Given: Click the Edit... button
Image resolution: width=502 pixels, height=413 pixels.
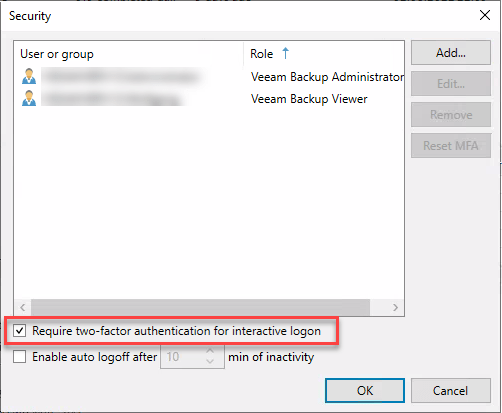Looking at the screenshot, I should (451, 84).
